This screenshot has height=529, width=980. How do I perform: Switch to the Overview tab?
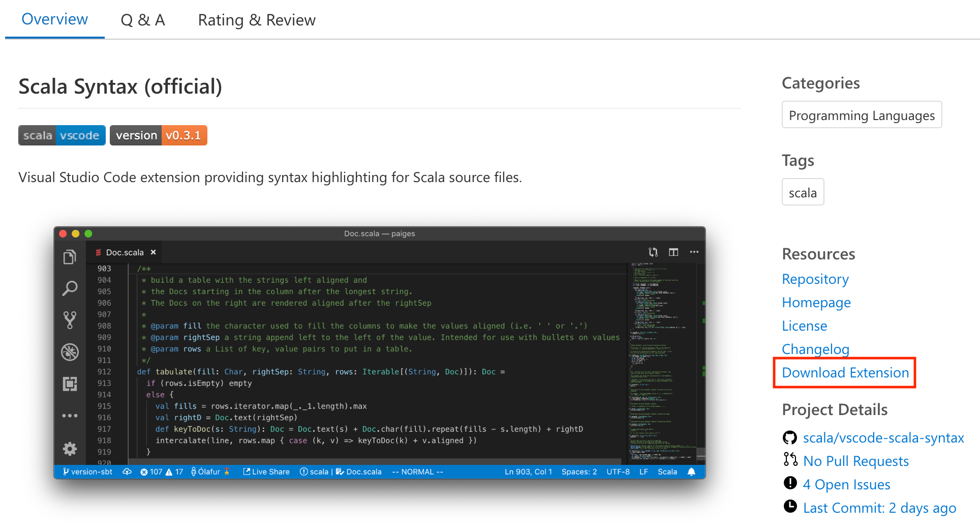coord(55,19)
